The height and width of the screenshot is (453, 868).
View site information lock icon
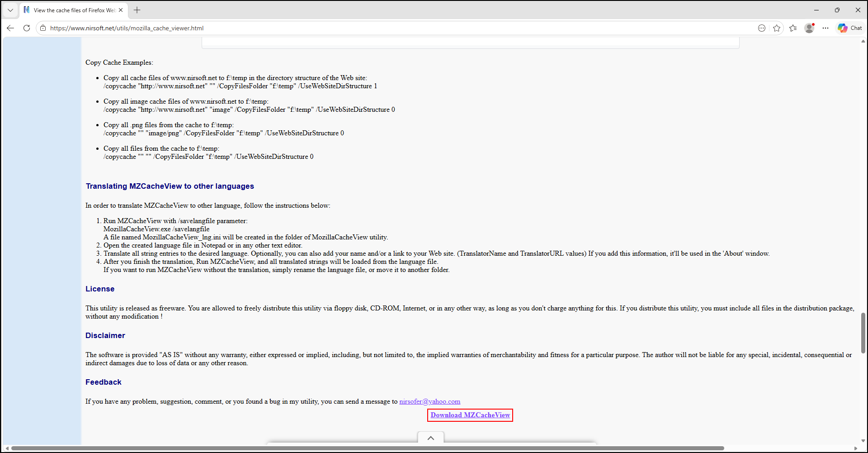(43, 28)
